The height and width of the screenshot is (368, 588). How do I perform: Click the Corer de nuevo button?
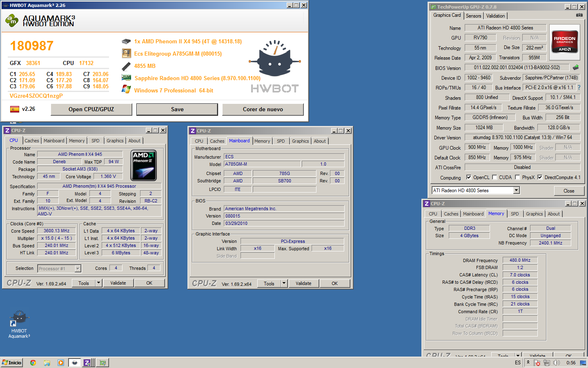[x=263, y=109]
